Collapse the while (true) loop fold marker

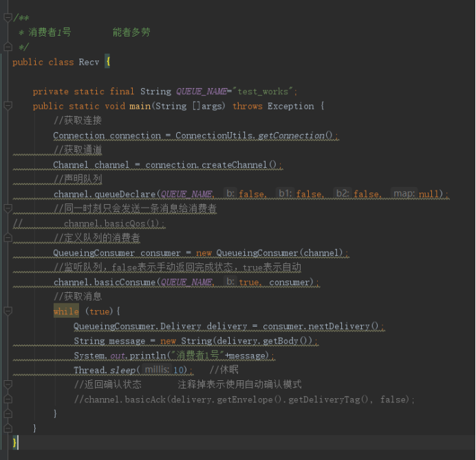click(8, 311)
